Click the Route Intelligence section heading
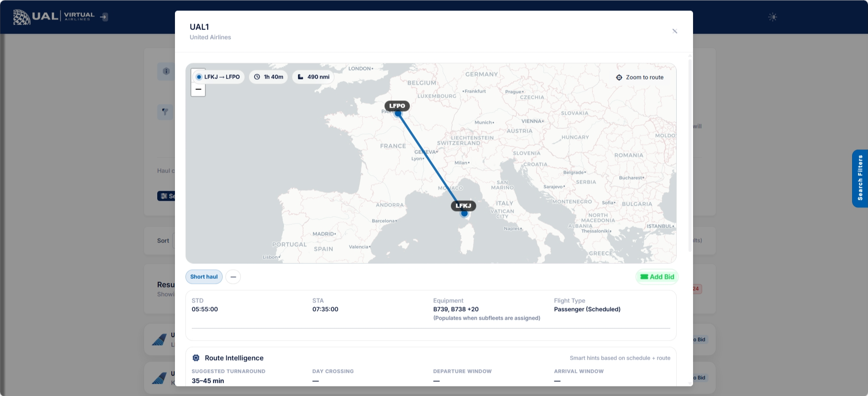 tap(234, 358)
